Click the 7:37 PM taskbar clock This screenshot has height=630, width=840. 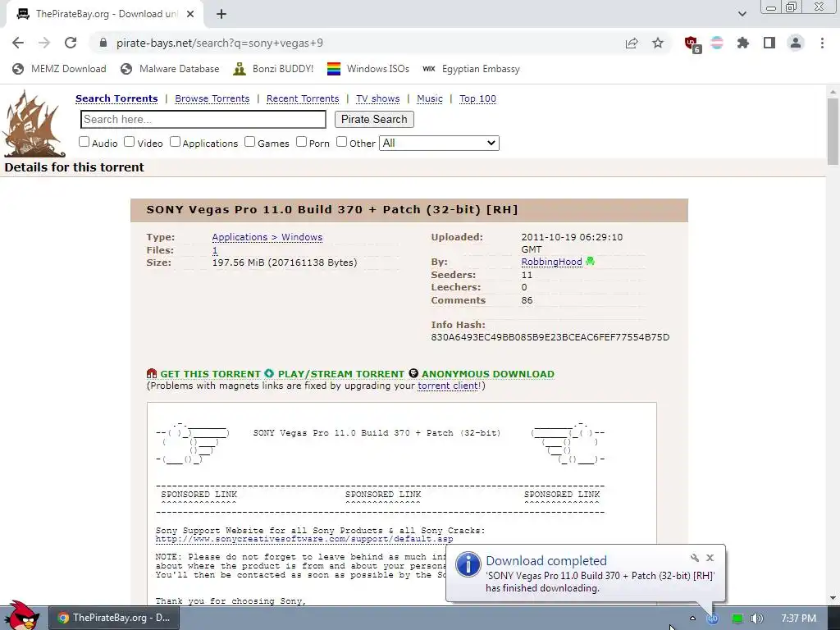(798, 619)
